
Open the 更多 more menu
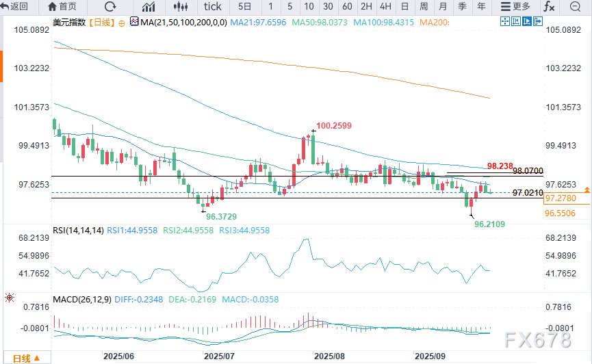[x=516, y=6]
